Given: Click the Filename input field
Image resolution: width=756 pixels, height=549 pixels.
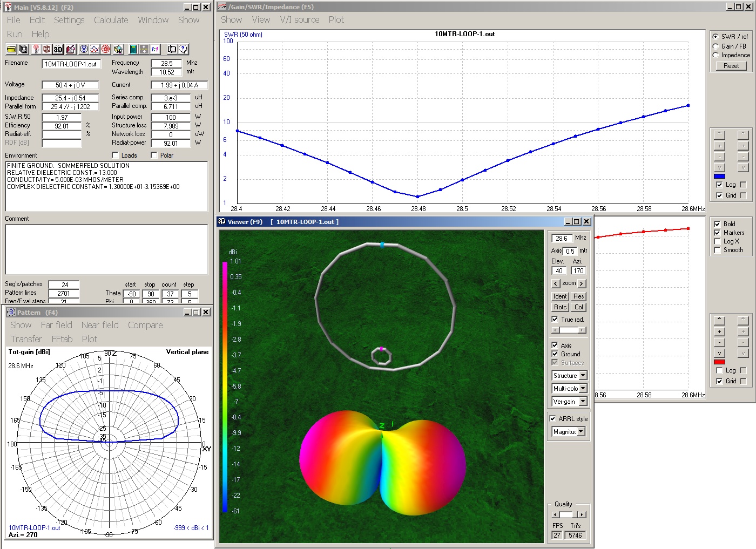Looking at the screenshot, I should (x=70, y=64).
